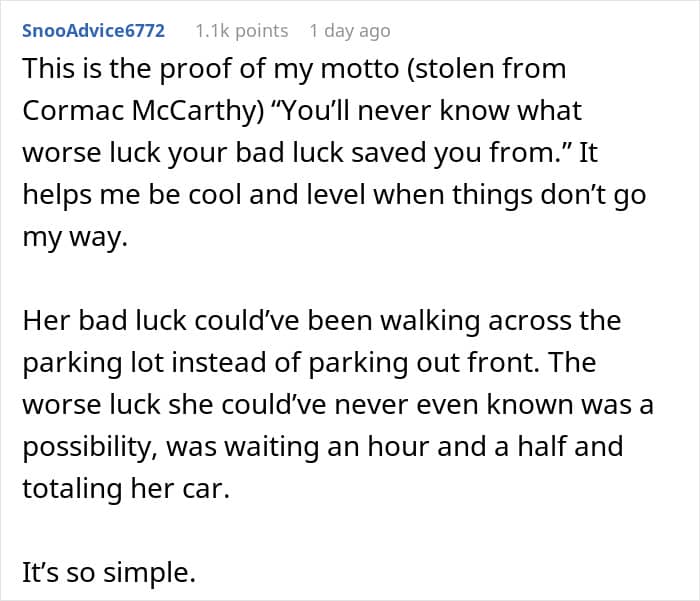The image size is (700, 601).
Task: Click the line beginning 'Her bad luck could've'
Action: (x=321, y=321)
